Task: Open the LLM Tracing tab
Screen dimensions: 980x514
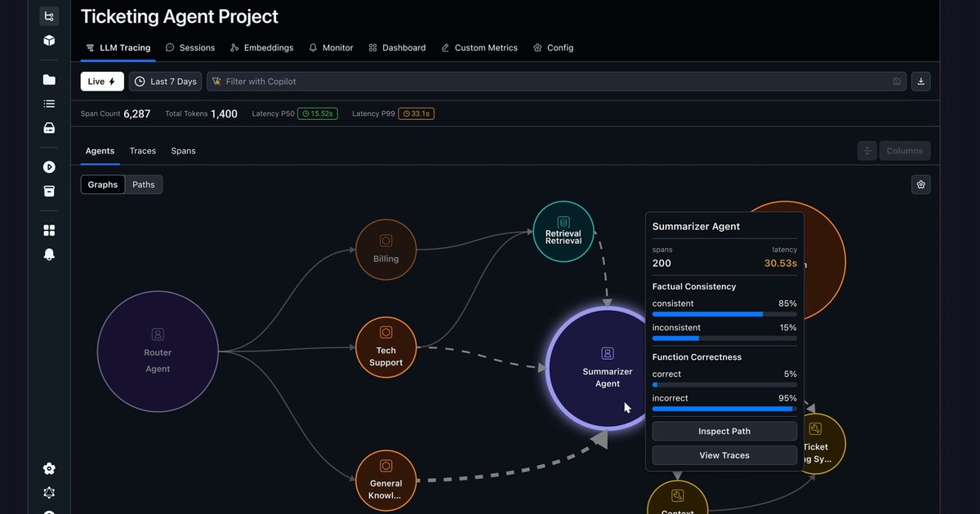Action: click(118, 48)
